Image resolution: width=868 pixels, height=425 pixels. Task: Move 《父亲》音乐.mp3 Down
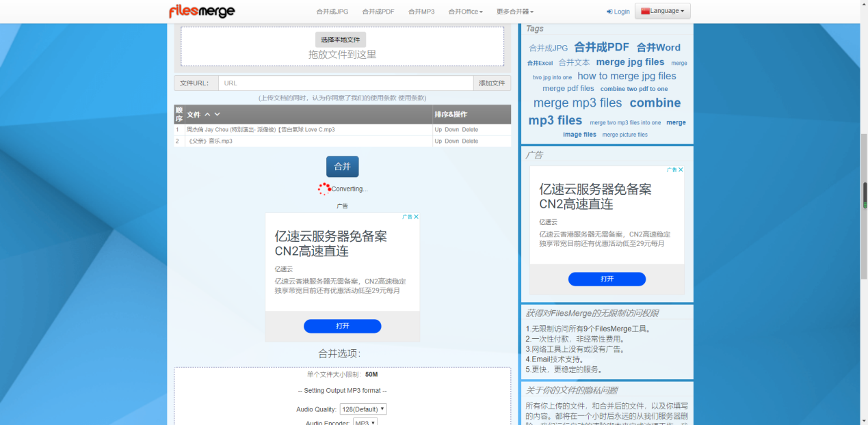452,141
